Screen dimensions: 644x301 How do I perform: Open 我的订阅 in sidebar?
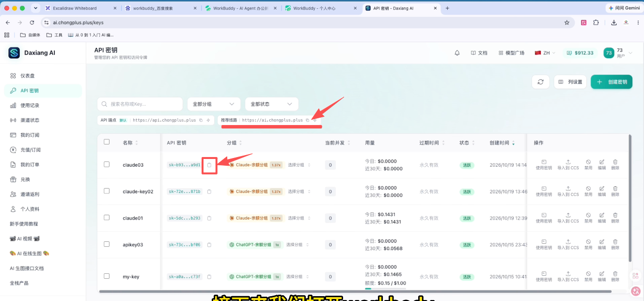43,135
